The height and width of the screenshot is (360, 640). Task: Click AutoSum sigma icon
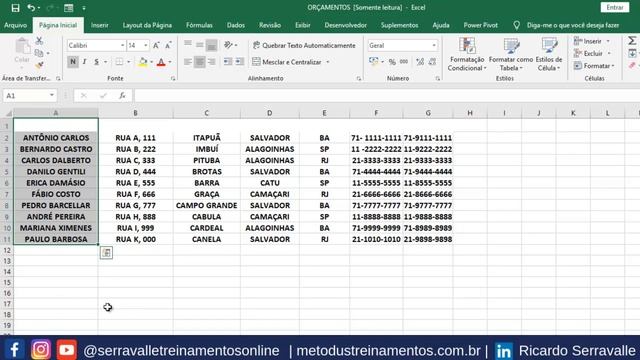632,40
